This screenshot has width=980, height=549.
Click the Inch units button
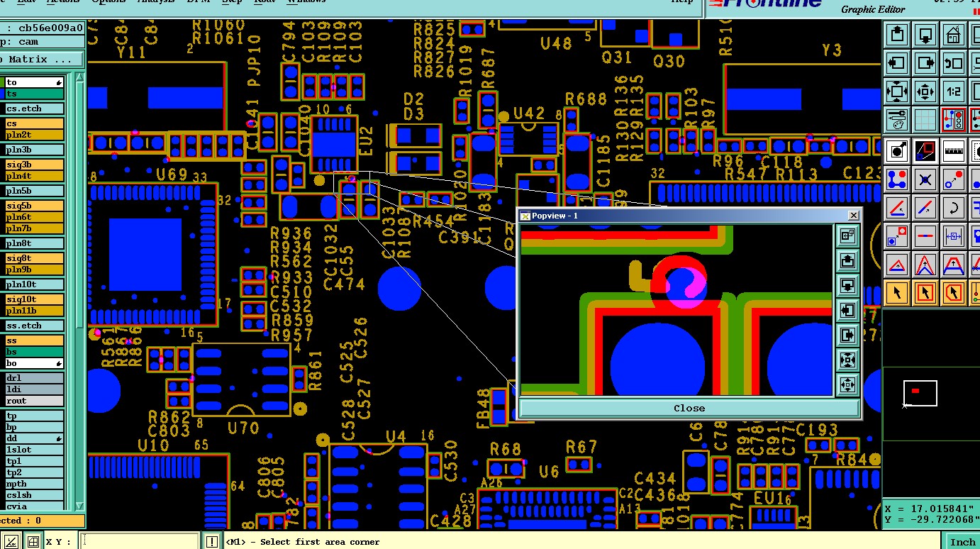click(962, 542)
